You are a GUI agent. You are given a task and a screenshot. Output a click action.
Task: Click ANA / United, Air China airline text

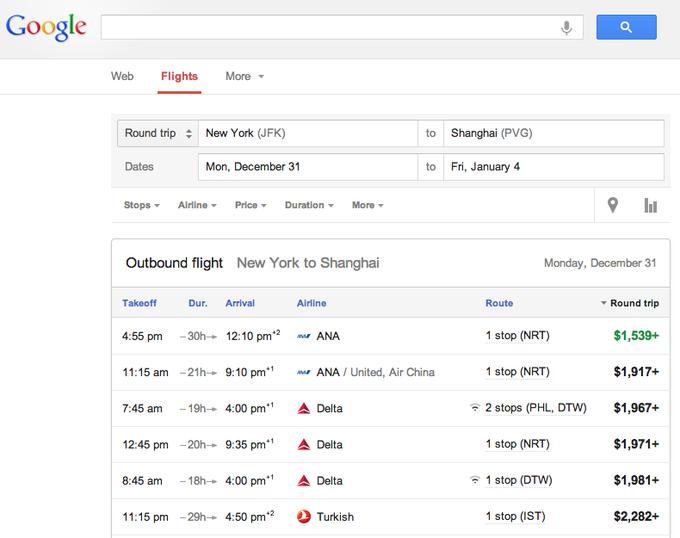click(376, 372)
